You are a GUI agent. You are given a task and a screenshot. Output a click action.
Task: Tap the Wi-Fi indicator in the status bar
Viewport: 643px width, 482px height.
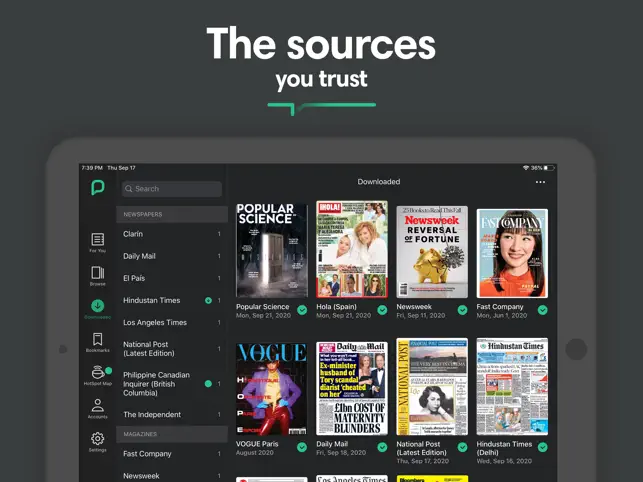pos(526,168)
